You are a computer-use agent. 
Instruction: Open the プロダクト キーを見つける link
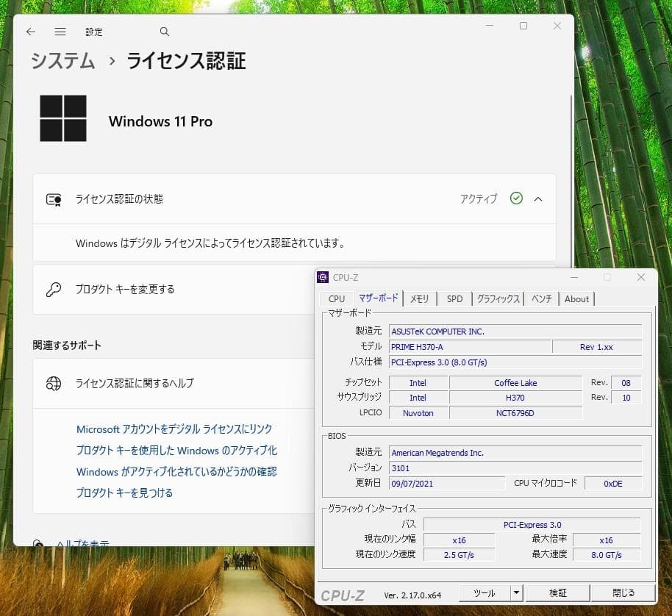point(124,493)
